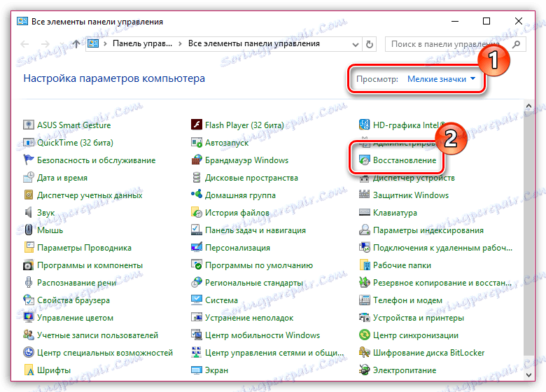Click the refresh button in address bar
Viewport: 546px width, 392px height.
(370, 44)
